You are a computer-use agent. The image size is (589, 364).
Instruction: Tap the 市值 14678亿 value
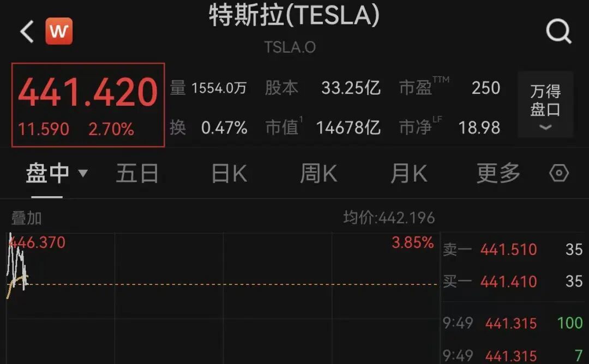point(348,128)
